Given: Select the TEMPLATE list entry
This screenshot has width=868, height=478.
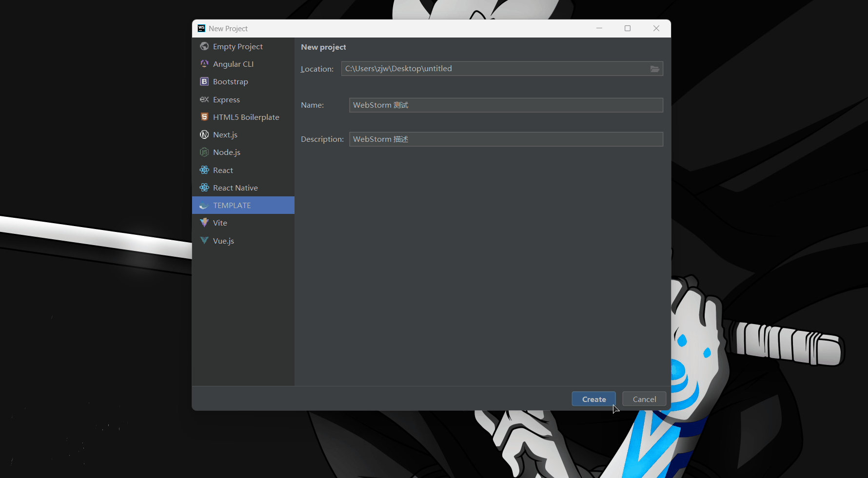Looking at the screenshot, I should (x=243, y=205).
